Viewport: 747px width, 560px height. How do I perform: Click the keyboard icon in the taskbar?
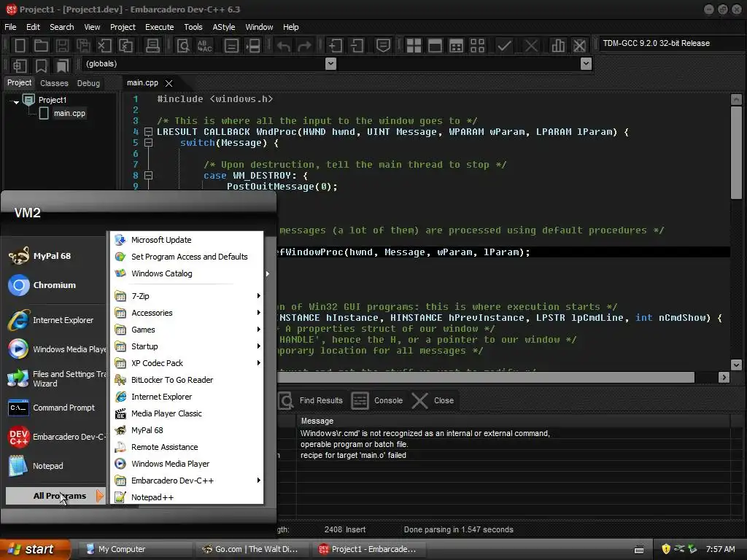click(639, 550)
